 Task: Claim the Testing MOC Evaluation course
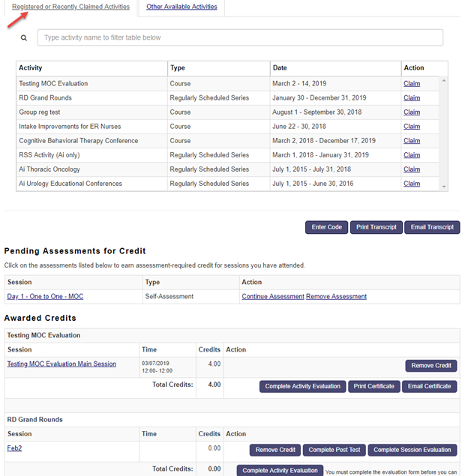click(x=412, y=84)
